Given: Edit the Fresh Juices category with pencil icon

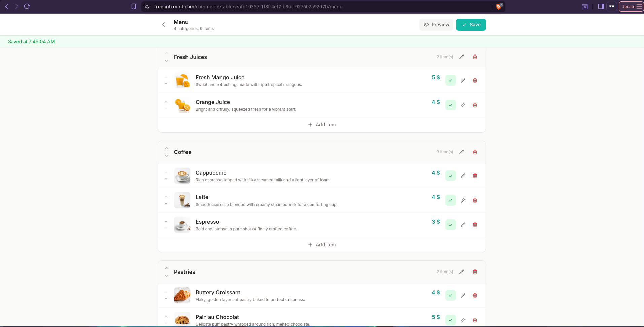Looking at the screenshot, I should click(x=462, y=57).
